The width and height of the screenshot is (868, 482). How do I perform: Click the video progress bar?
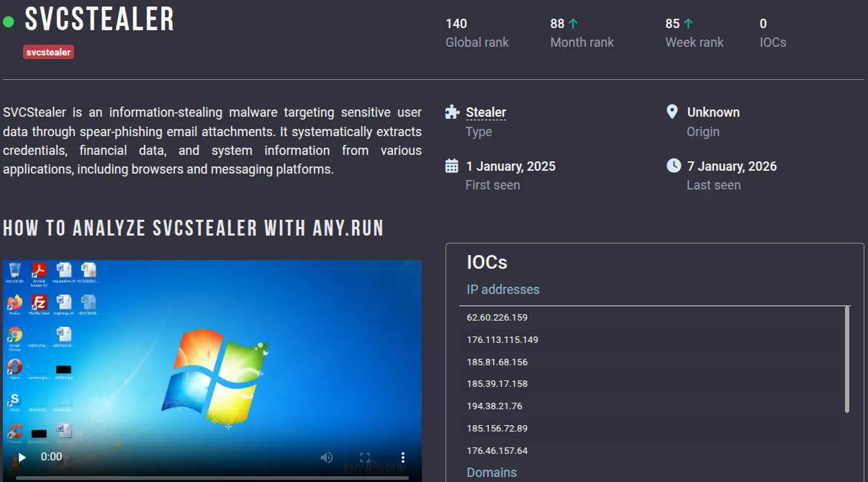(x=212, y=477)
